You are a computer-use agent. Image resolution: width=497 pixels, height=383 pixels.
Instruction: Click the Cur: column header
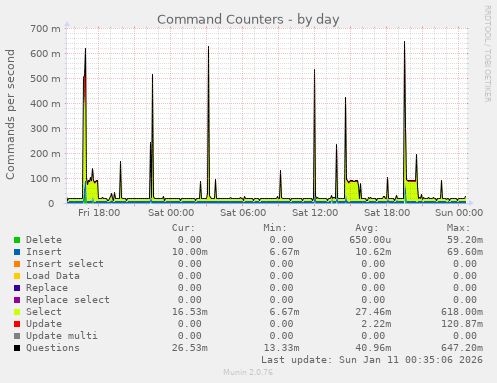click(x=183, y=228)
